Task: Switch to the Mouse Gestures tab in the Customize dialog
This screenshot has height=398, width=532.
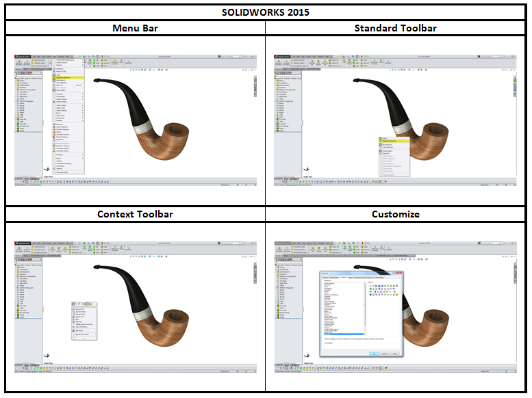Action: pyautogui.click(x=368, y=278)
